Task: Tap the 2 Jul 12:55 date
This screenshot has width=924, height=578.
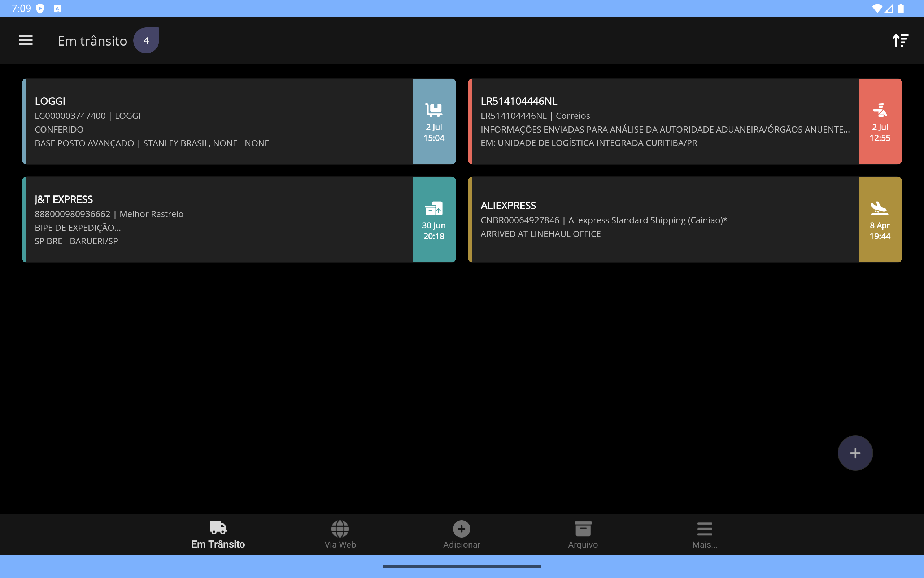Action: pos(880,132)
